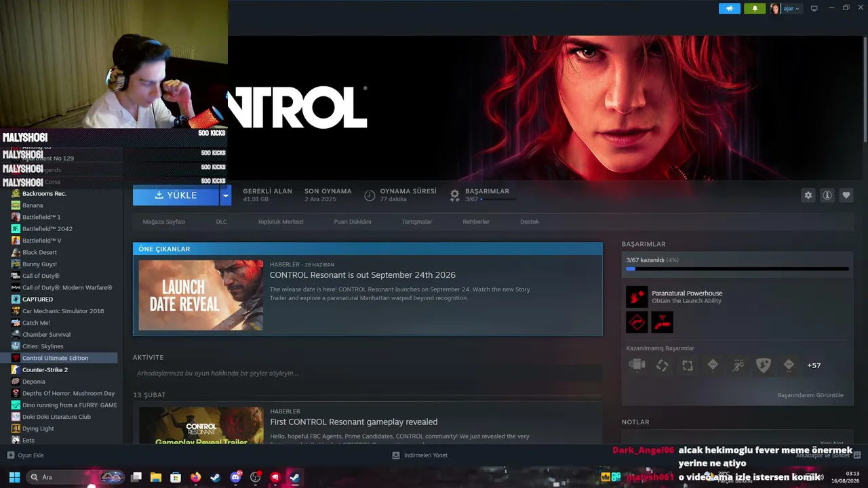This screenshot has width=868, height=488.
Task: Open the Steam announcements megaphone button
Action: [730, 9]
